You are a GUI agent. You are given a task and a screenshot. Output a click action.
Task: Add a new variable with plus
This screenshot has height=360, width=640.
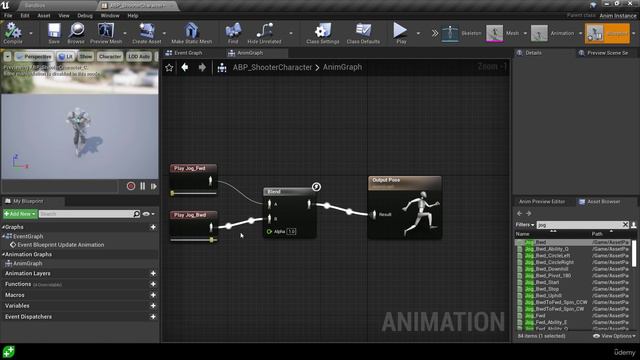click(153, 306)
